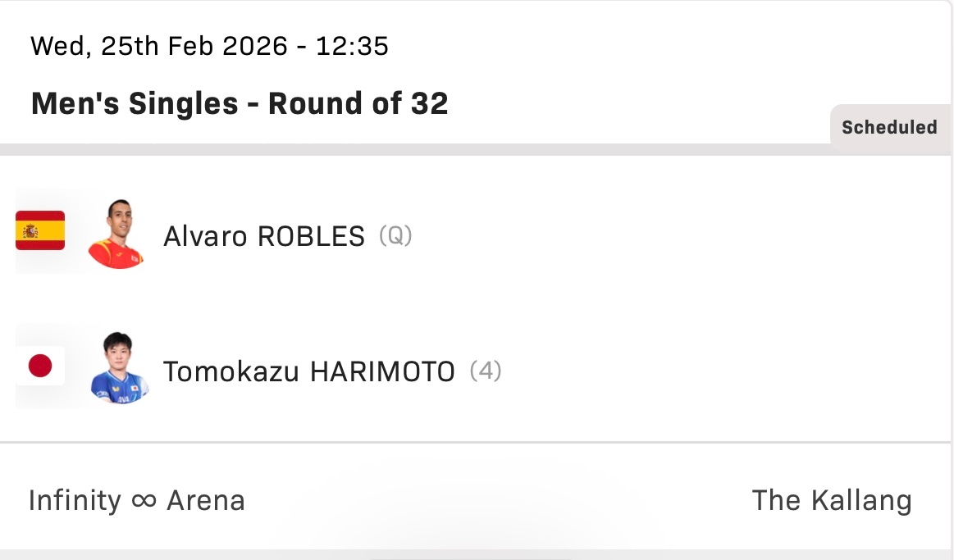This screenshot has width=954, height=560.
Task: Click the Japan flag icon
Action: point(40,366)
